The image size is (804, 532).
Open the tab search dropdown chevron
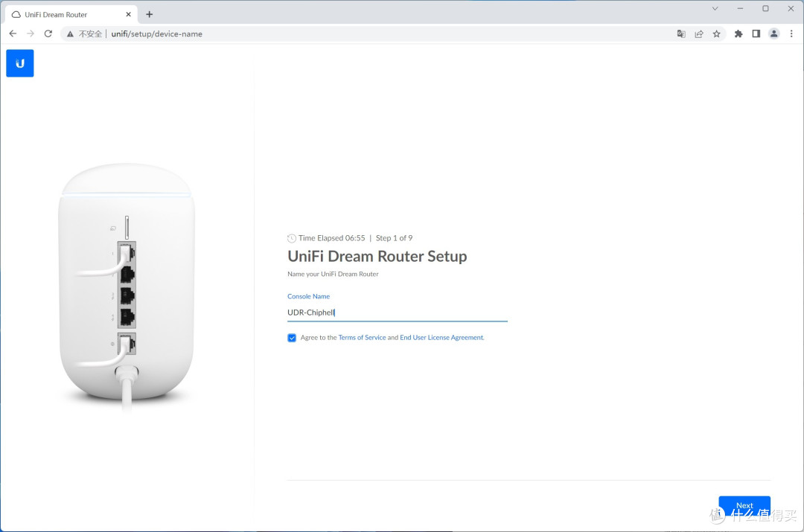(x=715, y=8)
